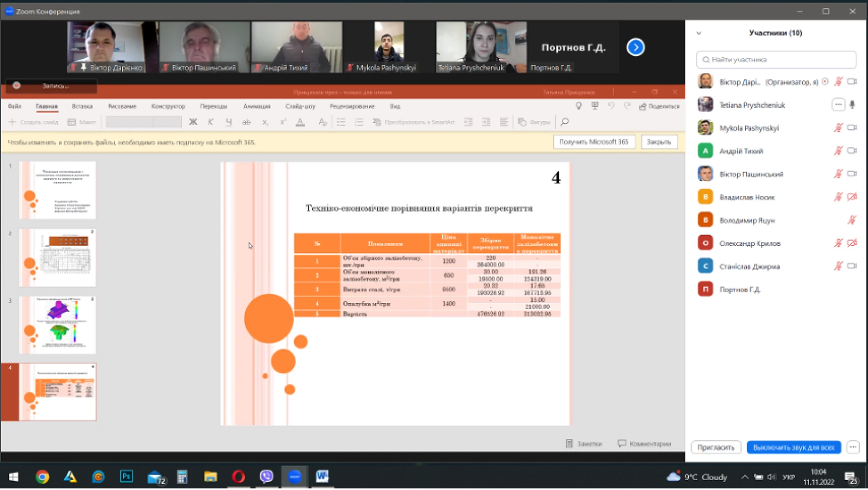868x490 pixels.
Task: Click the numbered list icon
Action: 359,122
